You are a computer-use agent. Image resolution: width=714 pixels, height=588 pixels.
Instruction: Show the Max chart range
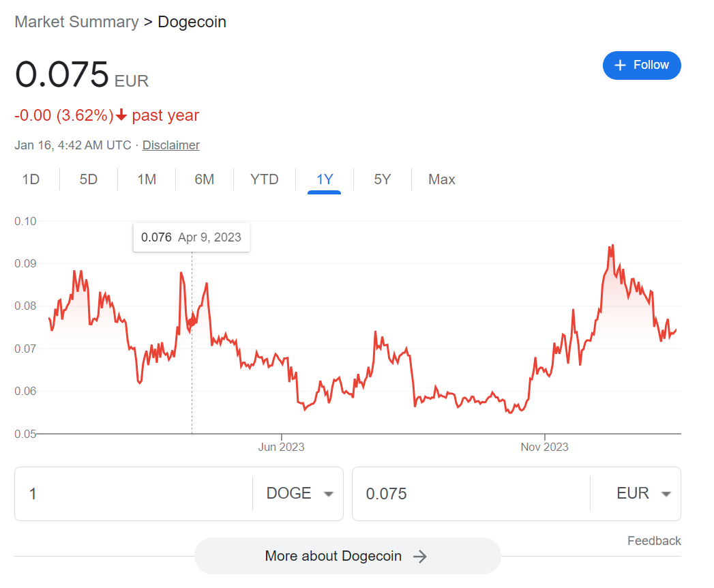point(442,179)
